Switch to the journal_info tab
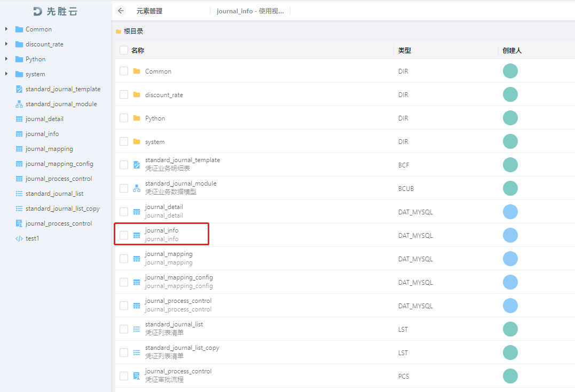This screenshot has width=575, height=392. click(250, 11)
